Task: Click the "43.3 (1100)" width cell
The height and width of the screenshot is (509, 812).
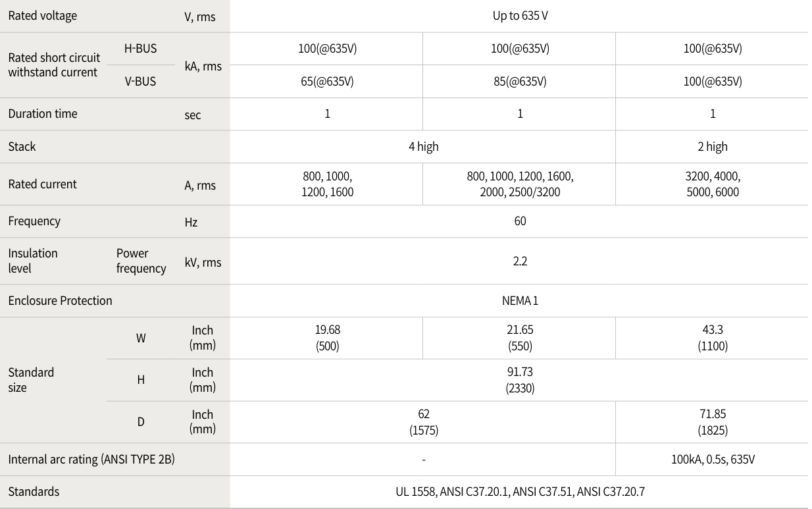Action: [x=713, y=338]
